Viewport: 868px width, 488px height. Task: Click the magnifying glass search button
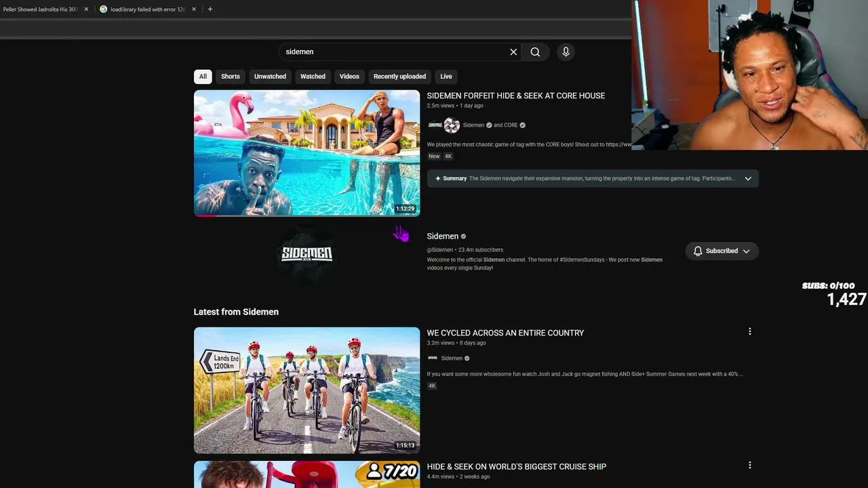coord(535,52)
